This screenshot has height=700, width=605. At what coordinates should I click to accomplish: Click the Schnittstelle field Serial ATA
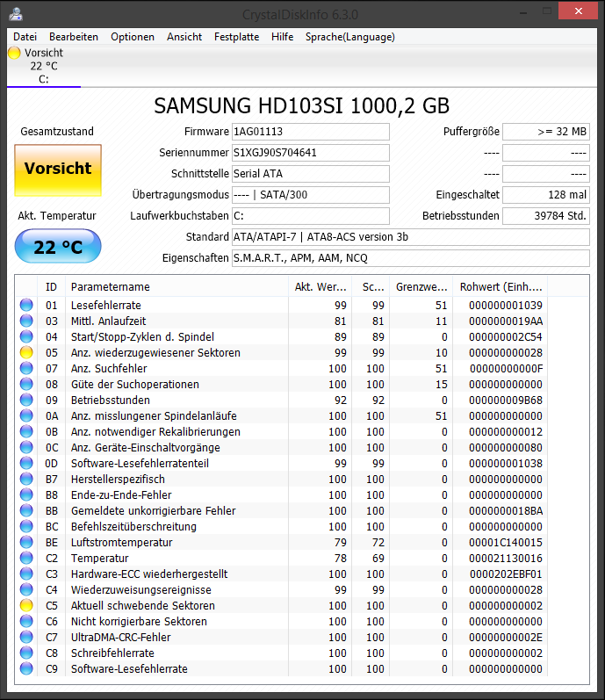coord(311,174)
